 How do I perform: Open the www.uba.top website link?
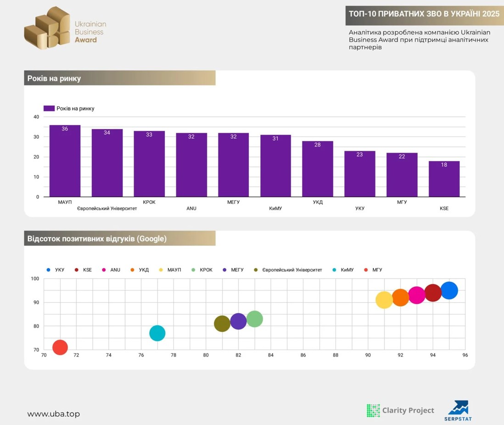pos(53,414)
